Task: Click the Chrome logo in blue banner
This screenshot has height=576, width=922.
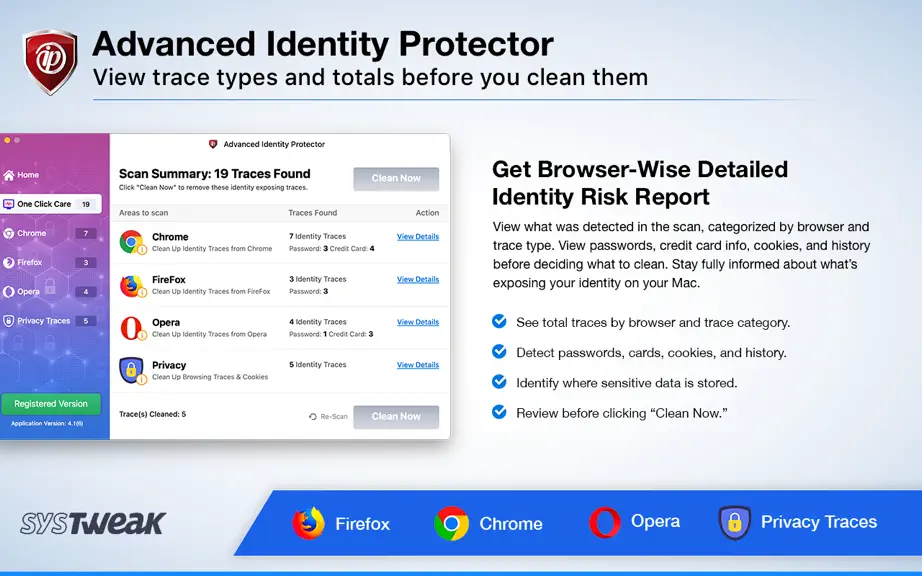Action: (x=452, y=523)
